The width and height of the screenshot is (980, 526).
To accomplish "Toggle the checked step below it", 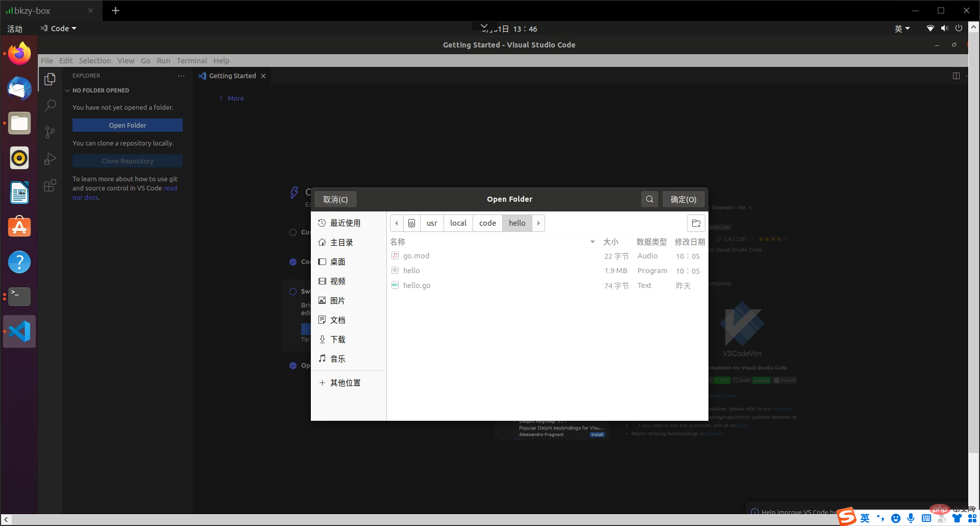I will (293, 262).
